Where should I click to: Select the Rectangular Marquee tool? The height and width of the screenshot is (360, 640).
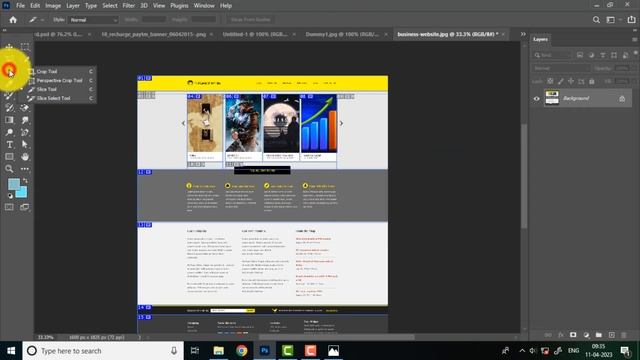(25, 47)
